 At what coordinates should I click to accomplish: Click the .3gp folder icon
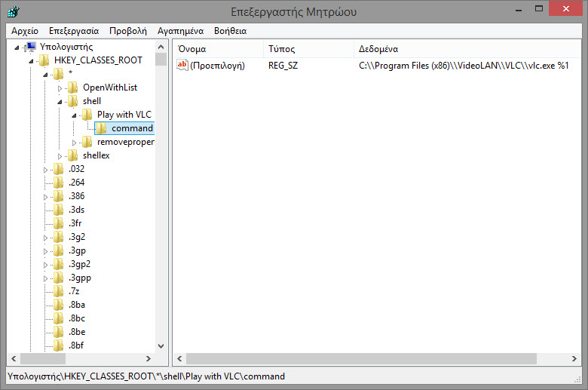point(59,250)
